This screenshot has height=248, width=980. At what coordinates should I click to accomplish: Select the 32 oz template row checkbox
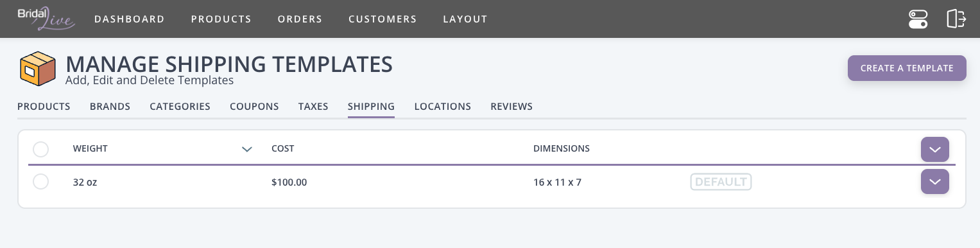pos(40,182)
